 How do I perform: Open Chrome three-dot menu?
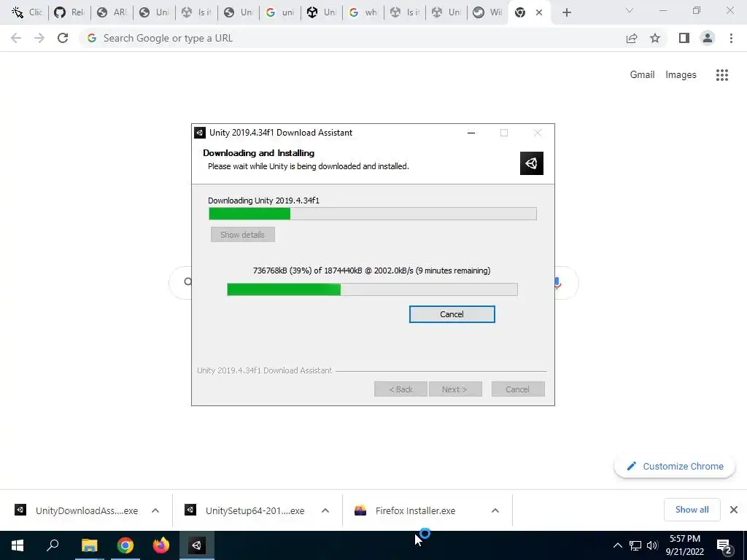point(731,38)
